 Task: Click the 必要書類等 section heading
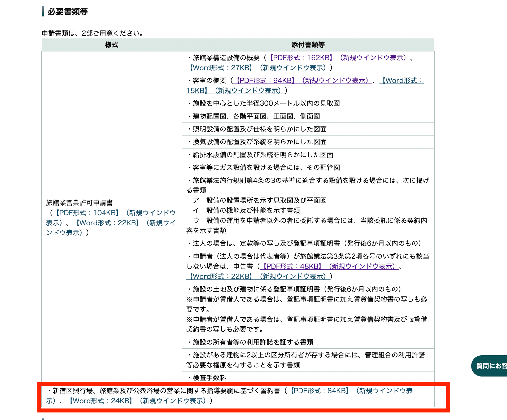(x=68, y=11)
